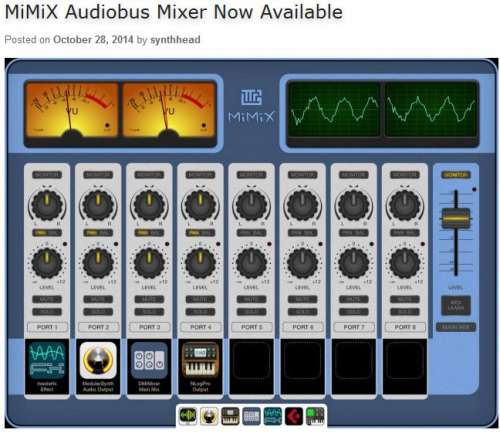The height and width of the screenshot is (433, 500).
Task: Click the Port 1 pan knob
Action: click(x=47, y=205)
